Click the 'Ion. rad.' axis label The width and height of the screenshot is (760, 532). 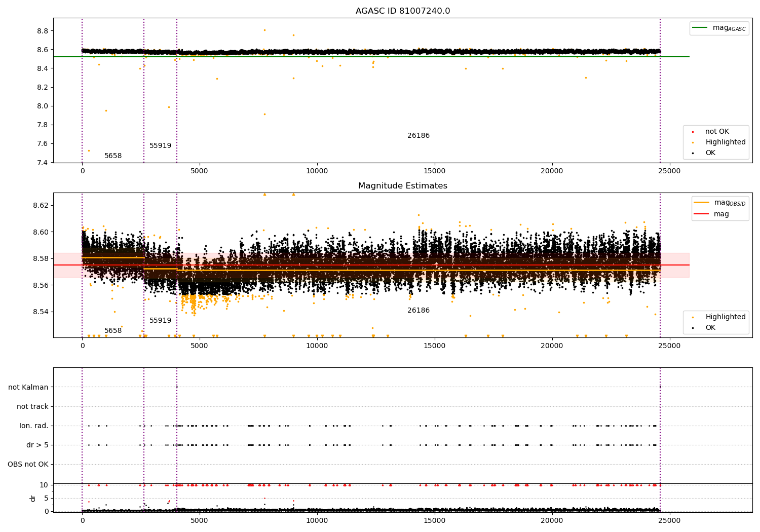[x=34, y=426]
